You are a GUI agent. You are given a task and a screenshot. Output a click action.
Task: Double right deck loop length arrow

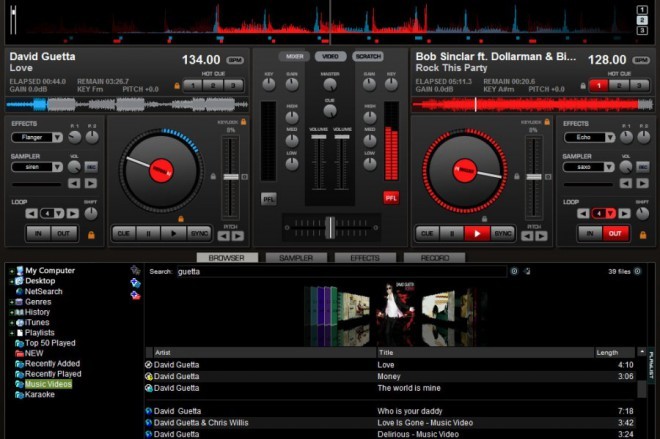coord(624,214)
